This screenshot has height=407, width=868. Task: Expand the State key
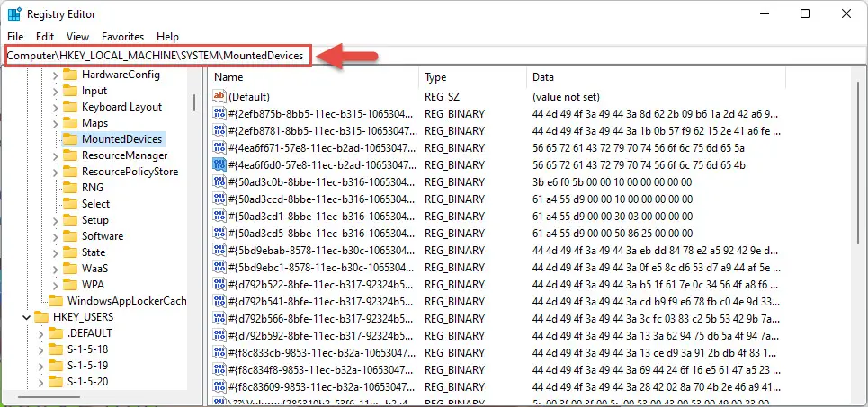[x=55, y=252]
